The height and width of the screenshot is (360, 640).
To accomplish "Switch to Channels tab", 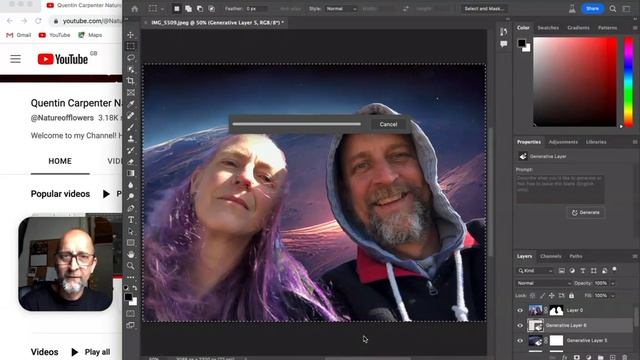I will click(551, 256).
